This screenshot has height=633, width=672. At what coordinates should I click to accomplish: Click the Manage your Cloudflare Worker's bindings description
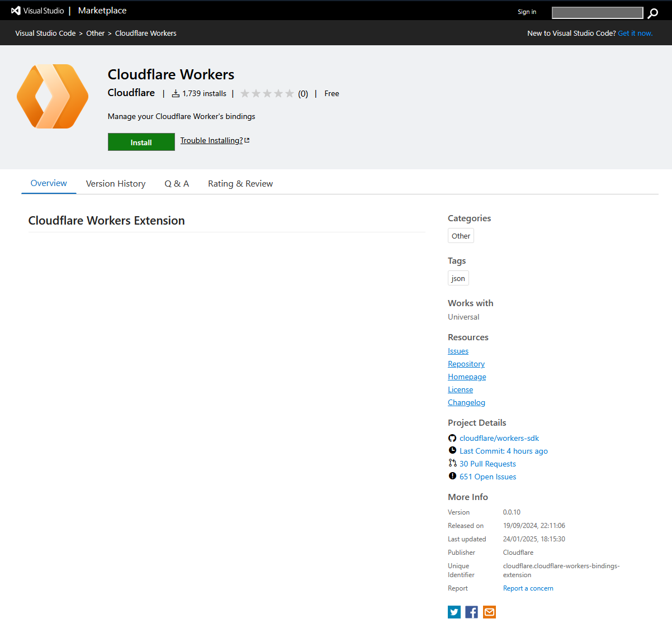[x=182, y=116]
